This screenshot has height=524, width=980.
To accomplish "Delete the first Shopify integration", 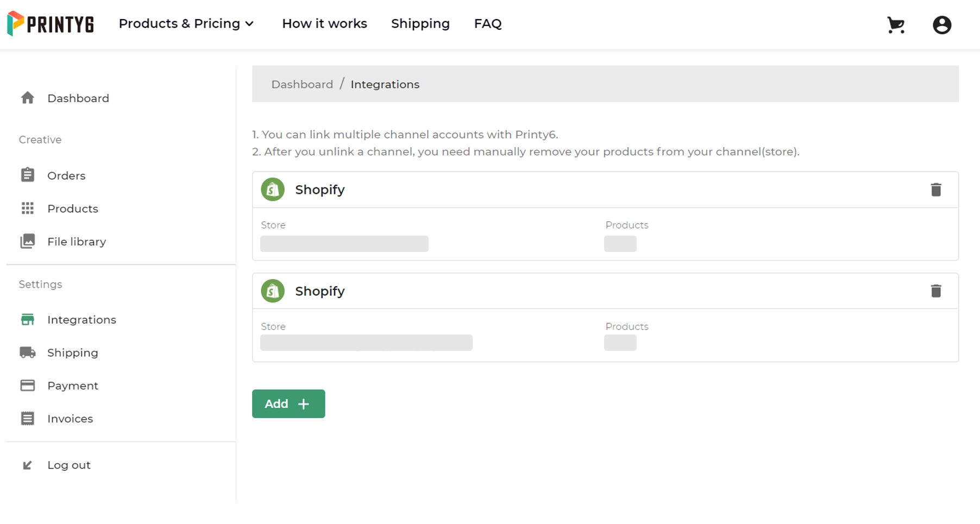I will 935,190.
